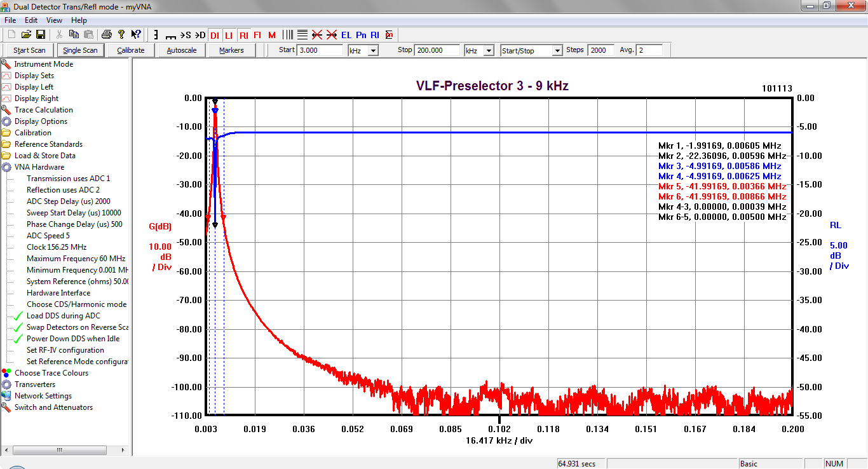Screen dimensions: 868x469
Task: Toggle the red 'FI' display button
Action: tap(257, 35)
